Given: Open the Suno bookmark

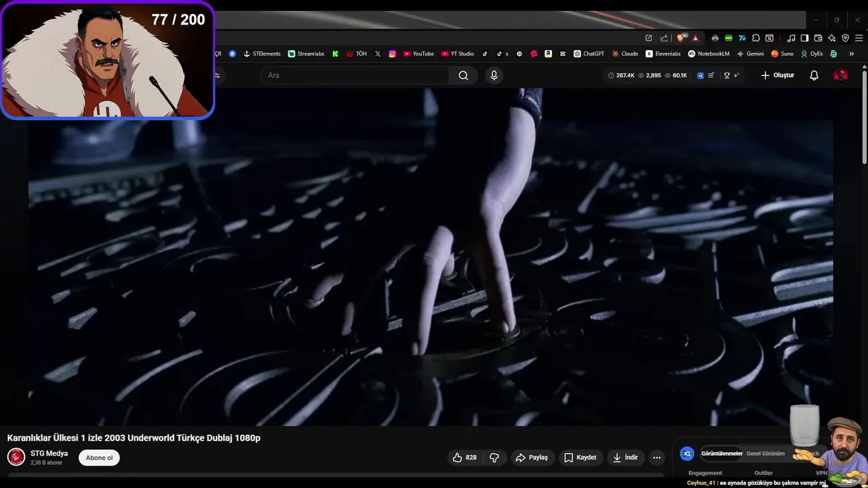Looking at the screenshot, I should point(782,54).
